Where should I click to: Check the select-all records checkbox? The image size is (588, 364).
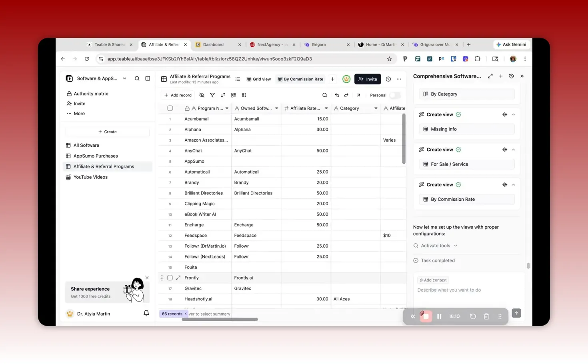pos(170,108)
